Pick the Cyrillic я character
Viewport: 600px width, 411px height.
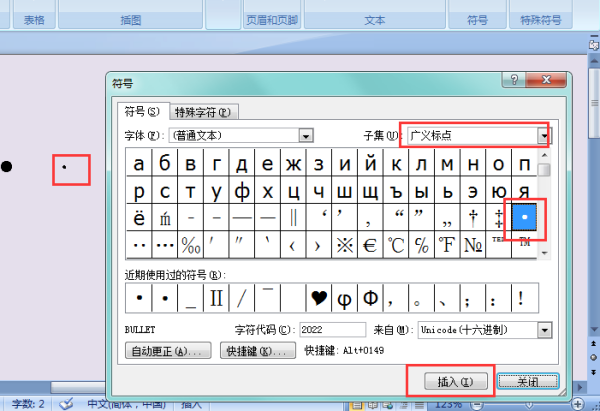524,190
